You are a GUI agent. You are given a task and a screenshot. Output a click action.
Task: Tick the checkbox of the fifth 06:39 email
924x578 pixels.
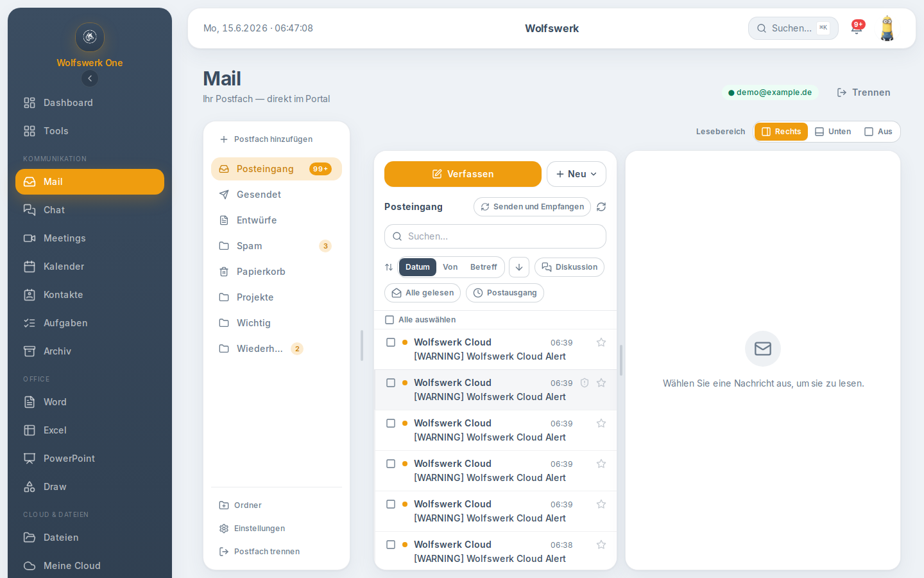click(391, 504)
